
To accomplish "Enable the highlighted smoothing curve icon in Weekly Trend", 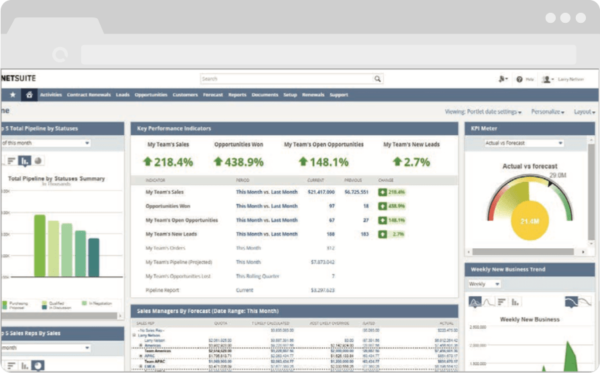I will coord(571,302).
